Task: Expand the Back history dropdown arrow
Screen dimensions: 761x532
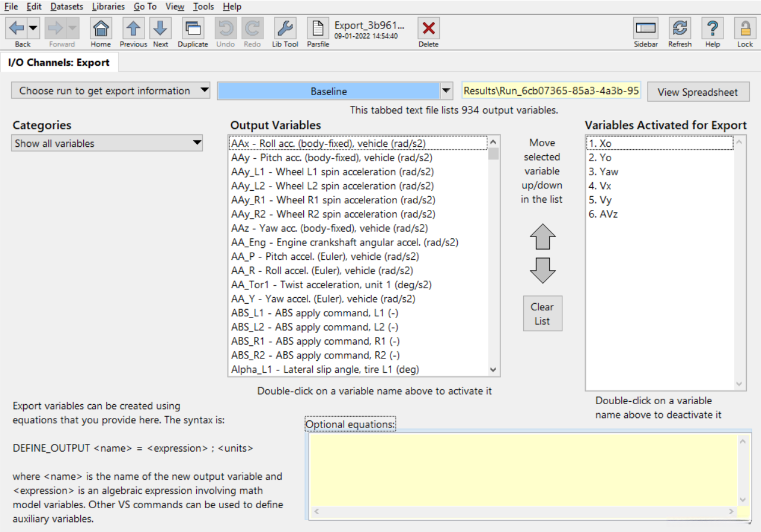Action: click(33, 28)
